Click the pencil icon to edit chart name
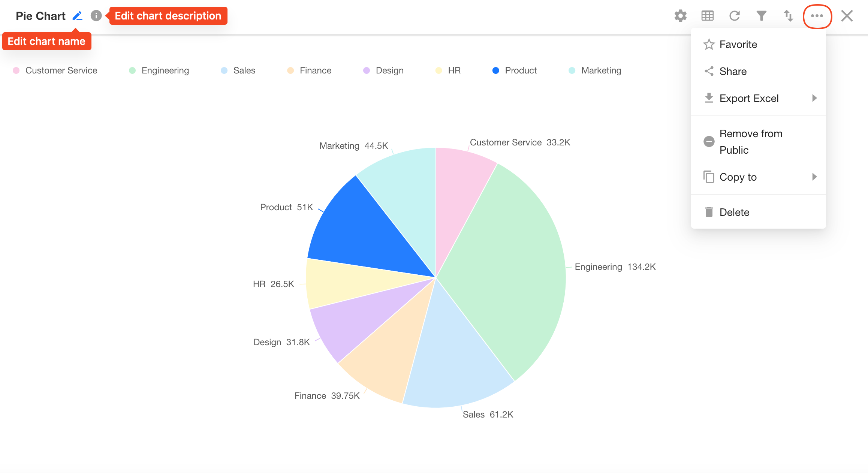 tap(78, 16)
